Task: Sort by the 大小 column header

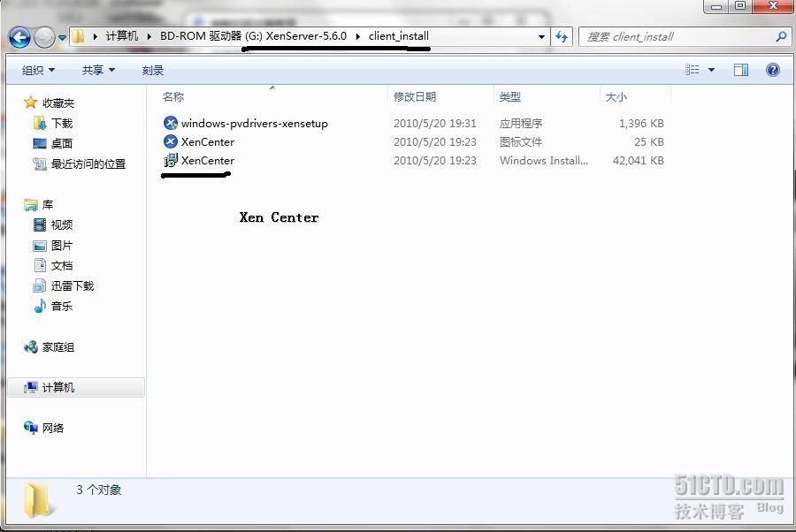Action: point(616,96)
